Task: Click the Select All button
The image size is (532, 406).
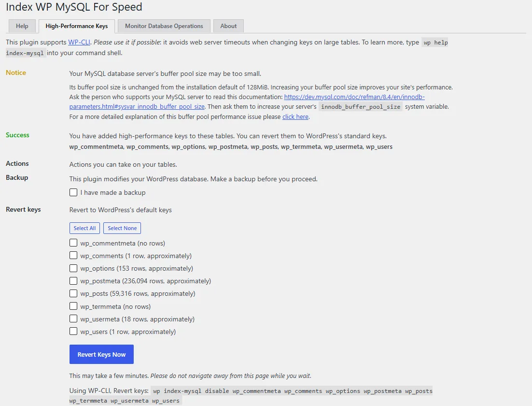Action: coord(84,228)
